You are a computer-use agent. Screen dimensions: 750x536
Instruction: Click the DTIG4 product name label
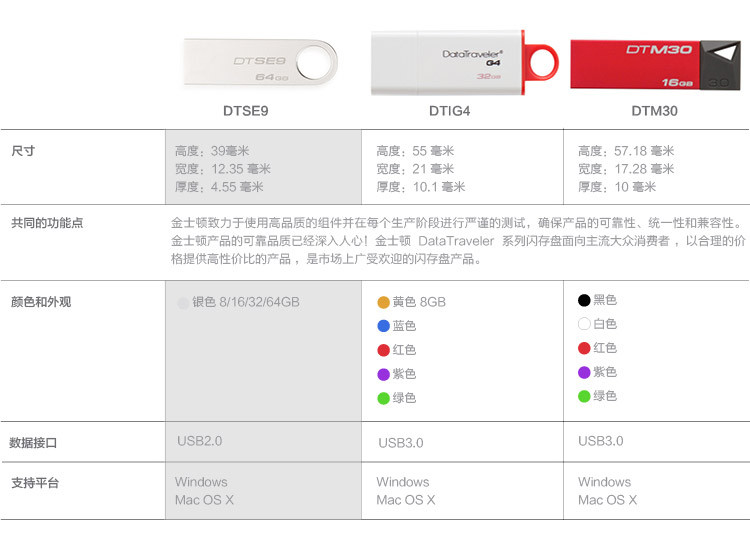click(x=449, y=111)
